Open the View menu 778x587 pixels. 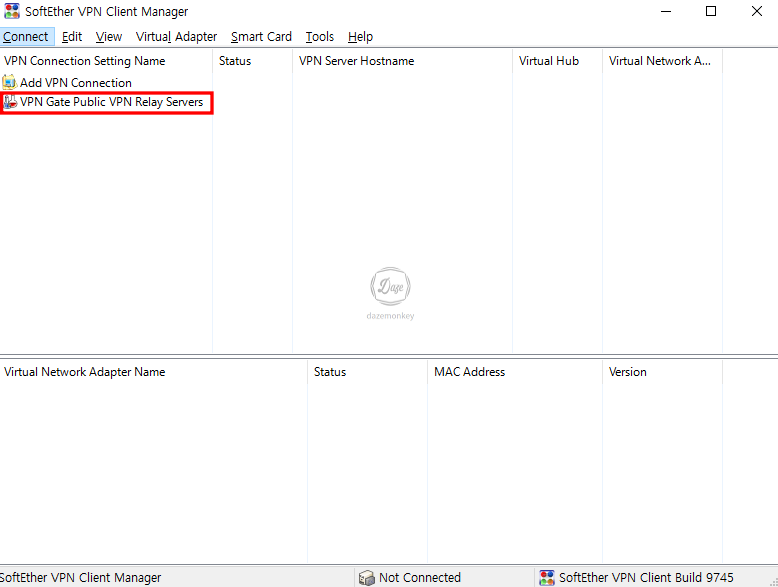click(109, 37)
